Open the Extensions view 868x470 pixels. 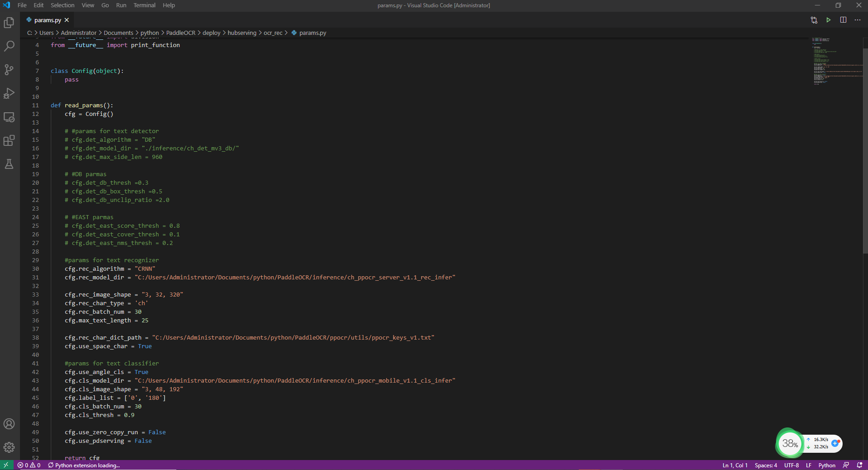click(x=9, y=140)
